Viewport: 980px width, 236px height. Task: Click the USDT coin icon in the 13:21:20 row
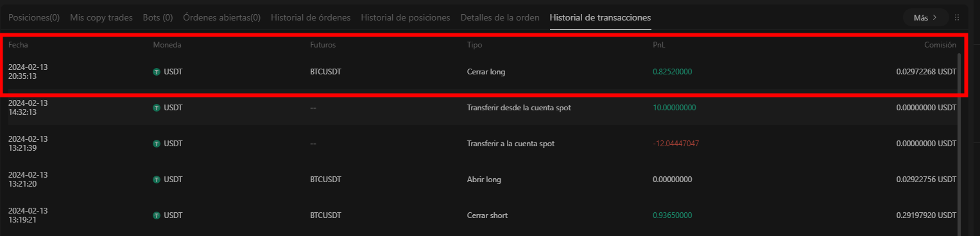click(x=157, y=180)
